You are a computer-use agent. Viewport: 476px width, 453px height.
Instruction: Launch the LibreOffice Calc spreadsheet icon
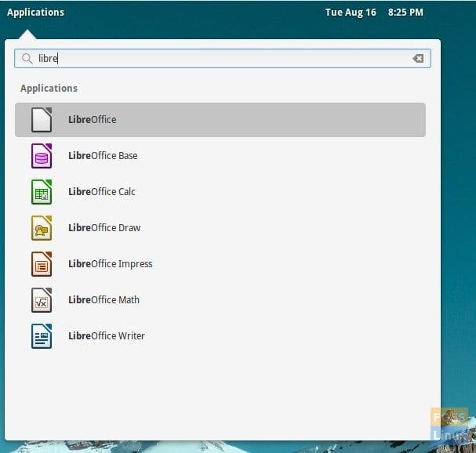pyautogui.click(x=42, y=192)
